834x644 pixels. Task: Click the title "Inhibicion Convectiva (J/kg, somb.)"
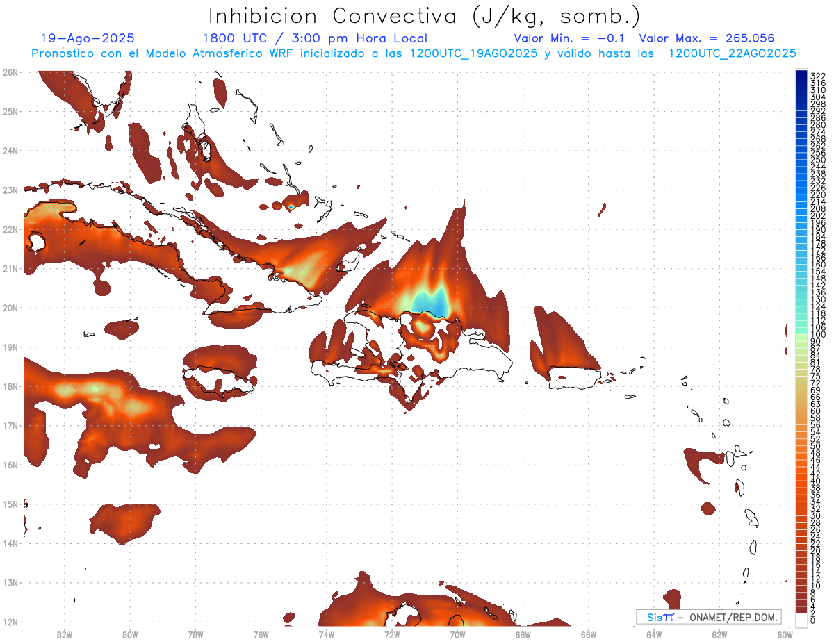425,16
